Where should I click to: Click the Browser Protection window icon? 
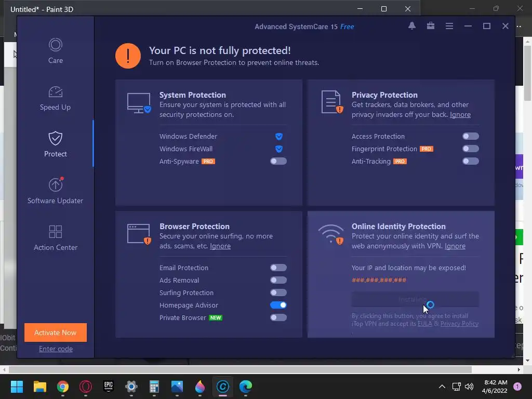(x=139, y=234)
